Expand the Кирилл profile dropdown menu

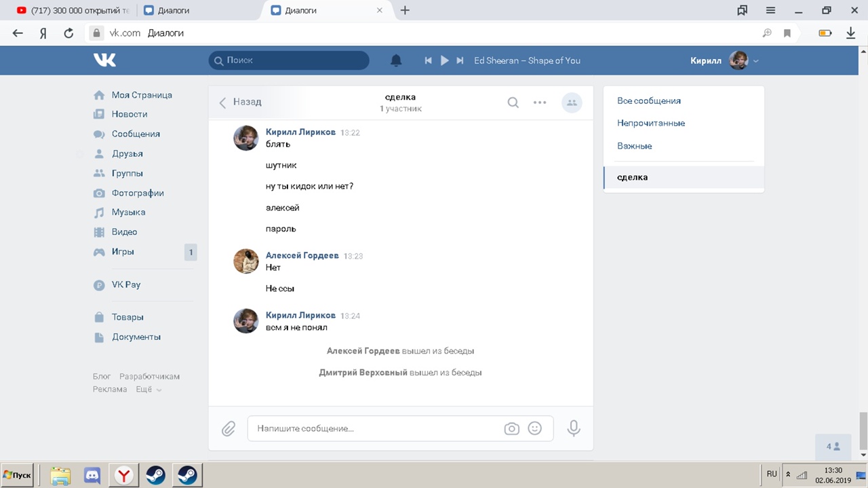point(755,61)
